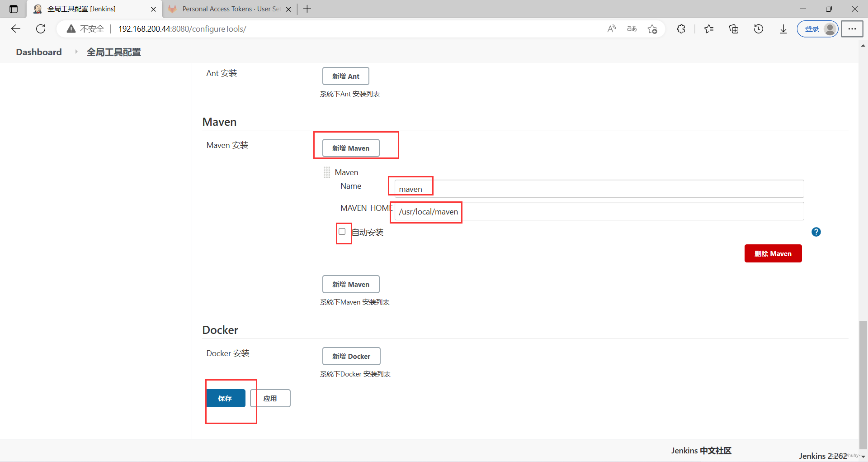This screenshot has height=462, width=868.
Task: Open the favorites list
Action: pos(709,29)
